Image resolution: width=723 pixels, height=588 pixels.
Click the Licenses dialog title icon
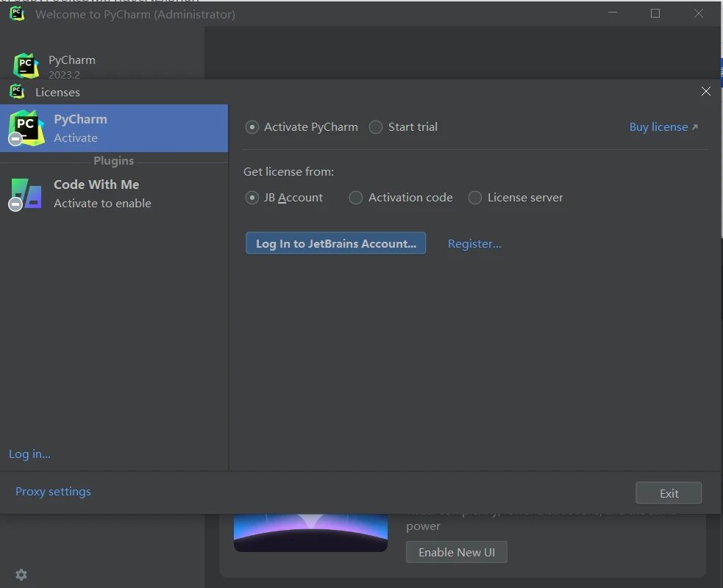coord(17,92)
